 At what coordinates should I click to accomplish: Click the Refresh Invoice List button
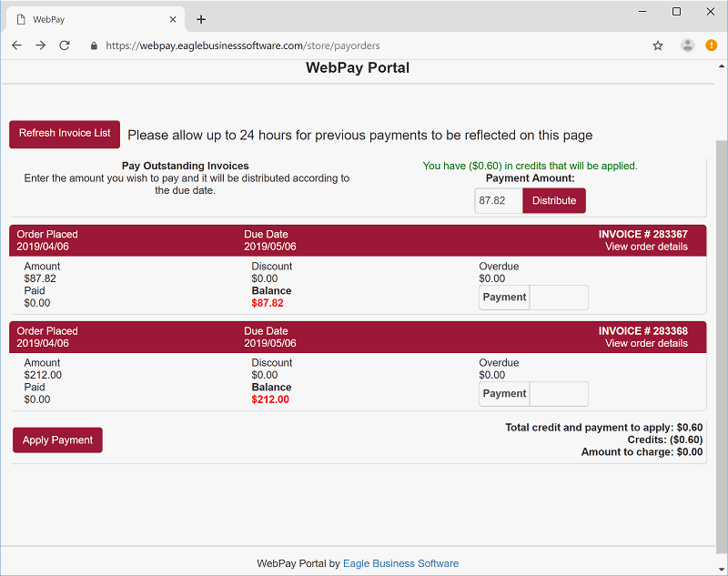pos(65,134)
